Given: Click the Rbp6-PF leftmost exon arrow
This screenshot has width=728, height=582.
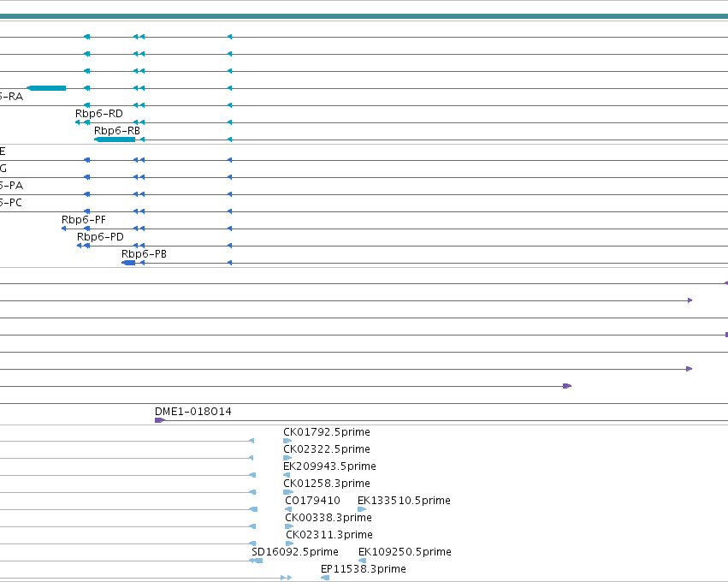Looking at the screenshot, I should pyautogui.click(x=64, y=229).
